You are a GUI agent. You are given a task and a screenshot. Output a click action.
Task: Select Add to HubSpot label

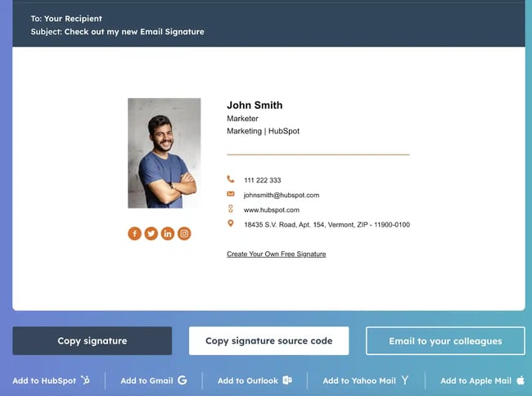tap(44, 380)
